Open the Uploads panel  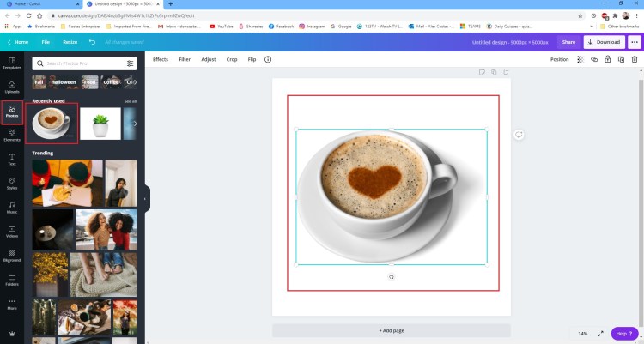[12, 88]
